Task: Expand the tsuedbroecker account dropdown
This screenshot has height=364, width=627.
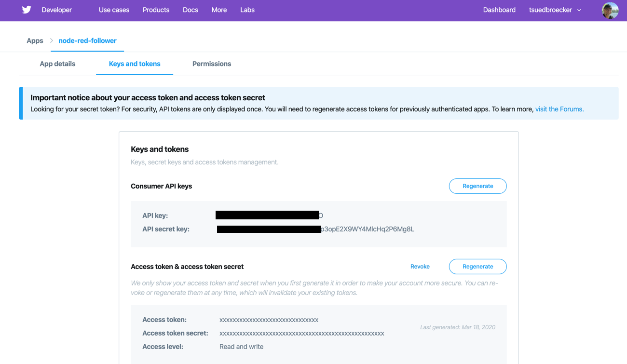Action: click(555, 10)
